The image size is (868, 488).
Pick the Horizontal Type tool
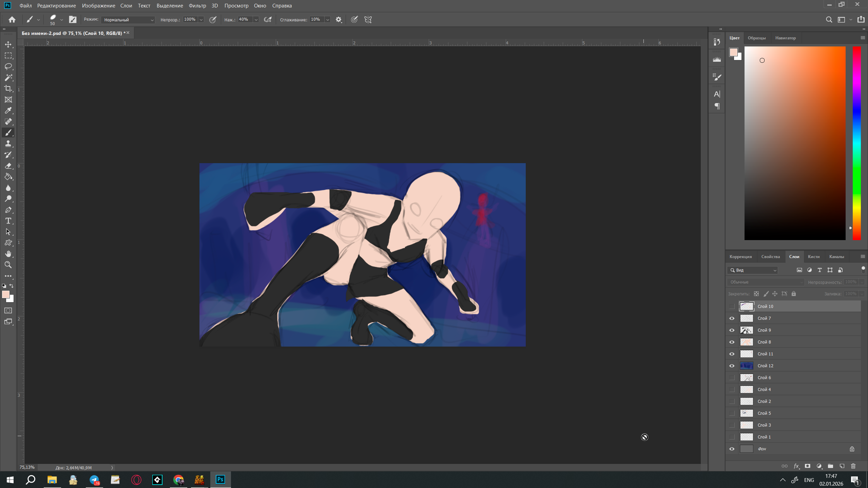coord(8,221)
